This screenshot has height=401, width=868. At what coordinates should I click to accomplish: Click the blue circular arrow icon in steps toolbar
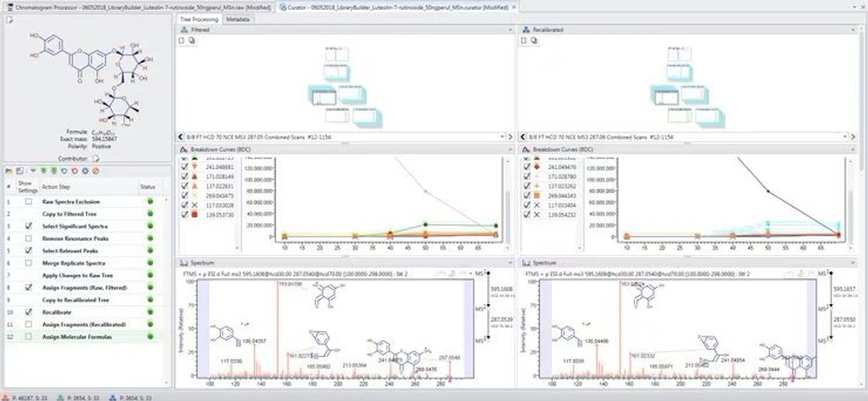63,171
